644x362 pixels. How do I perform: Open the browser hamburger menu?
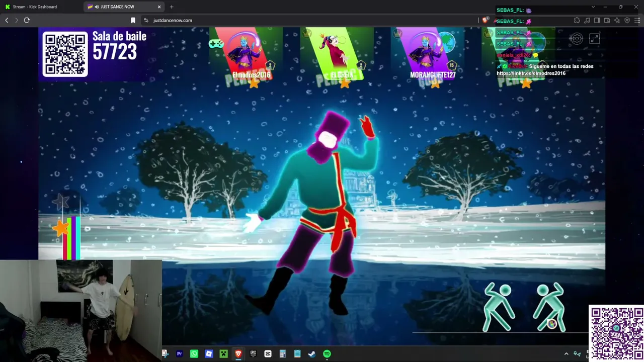pos(637,20)
